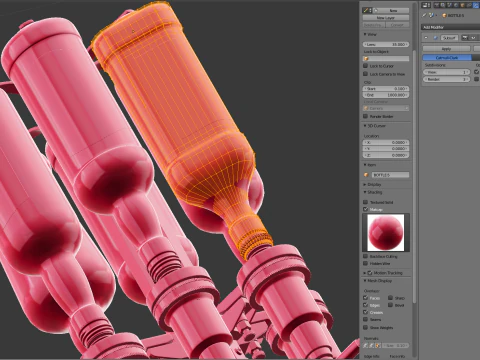This screenshot has height=360, width=480.
Task: Open the Object cube tab in Properties header
Action: coord(462,5)
